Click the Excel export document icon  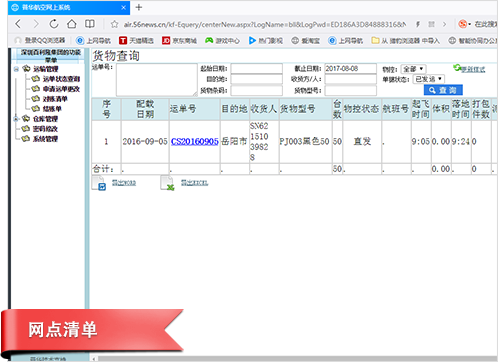tap(167, 183)
